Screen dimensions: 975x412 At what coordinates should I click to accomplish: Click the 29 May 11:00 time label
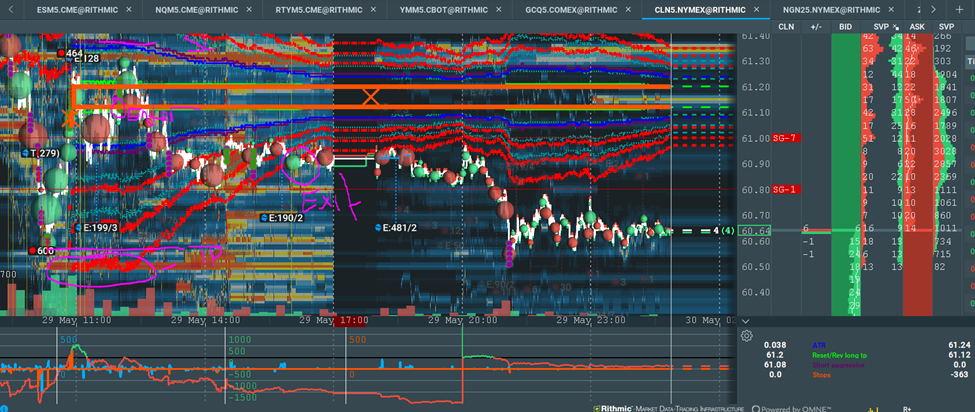coord(76,321)
